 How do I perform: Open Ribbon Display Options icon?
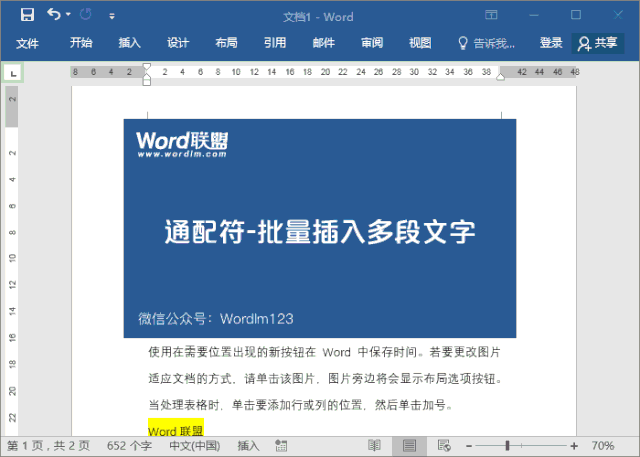click(x=491, y=15)
